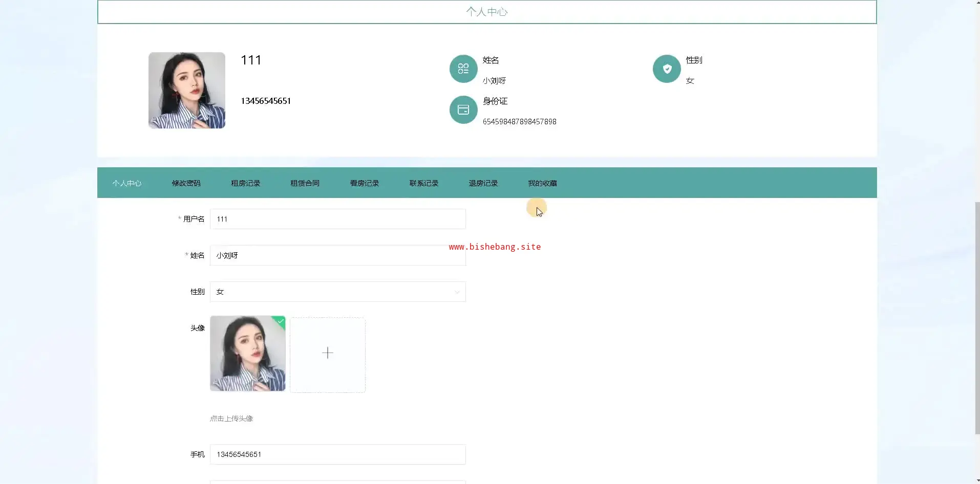Image resolution: width=980 pixels, height=484 pixels.
Task: Open the 我的收藏 tab
Action: point(543,183)
